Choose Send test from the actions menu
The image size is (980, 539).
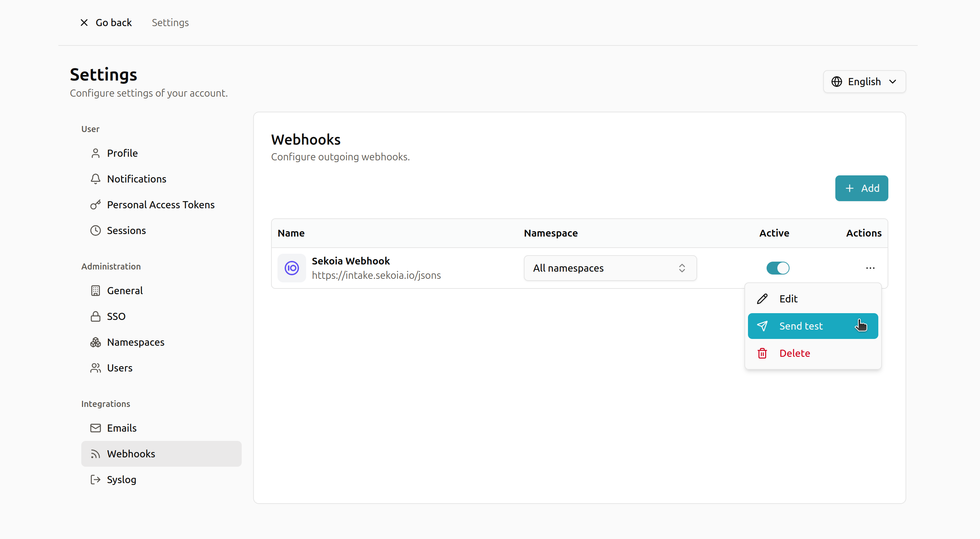coord(801,326)
